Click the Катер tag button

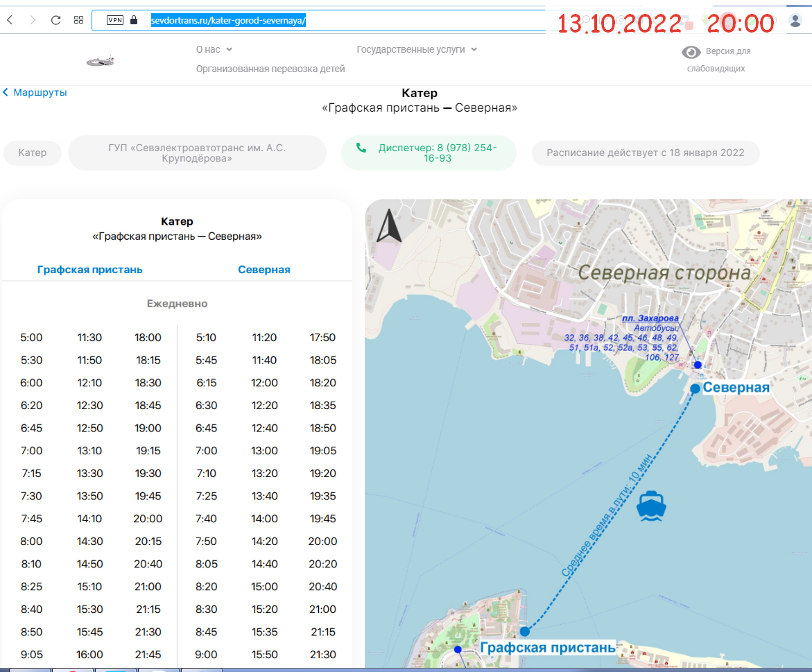point(32,153)
